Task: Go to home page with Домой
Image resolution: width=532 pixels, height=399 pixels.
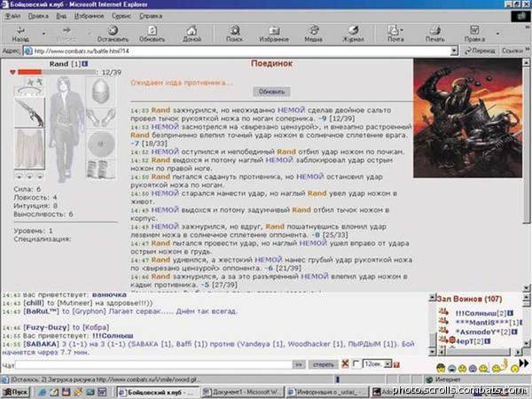Action: coord(192,34)
